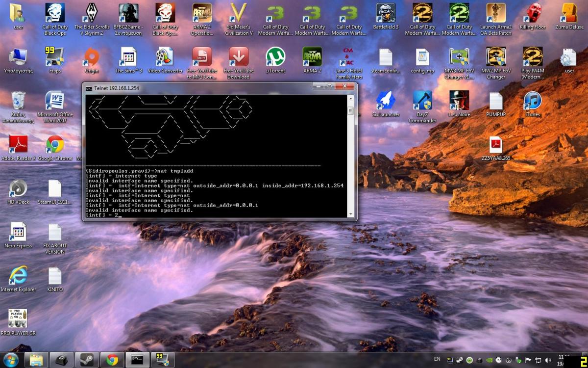Select the config_mp file icon

pos(422,60)
